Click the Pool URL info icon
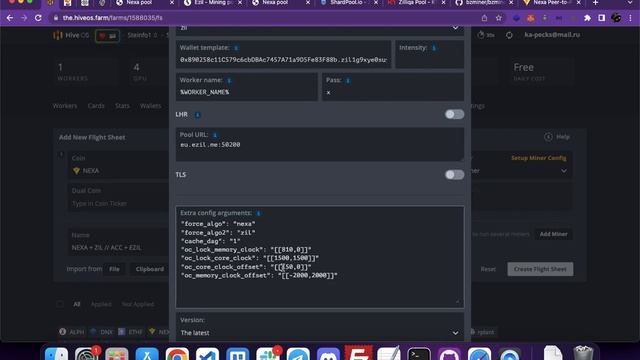Image resolution: width=640 pixels, height=360 pixels. (215, 135)
